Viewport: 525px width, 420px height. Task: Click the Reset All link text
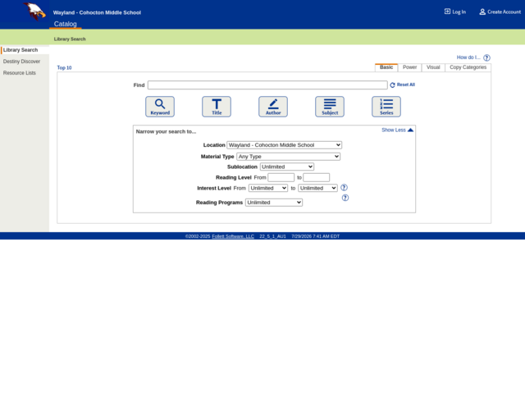tap(406, 84)
